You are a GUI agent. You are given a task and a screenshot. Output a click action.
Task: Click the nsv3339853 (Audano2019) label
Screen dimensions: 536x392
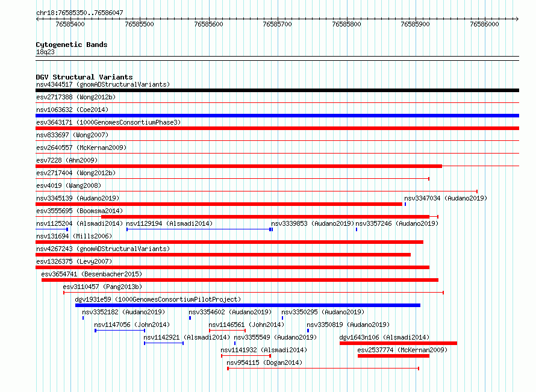click(x=313, y=223)
